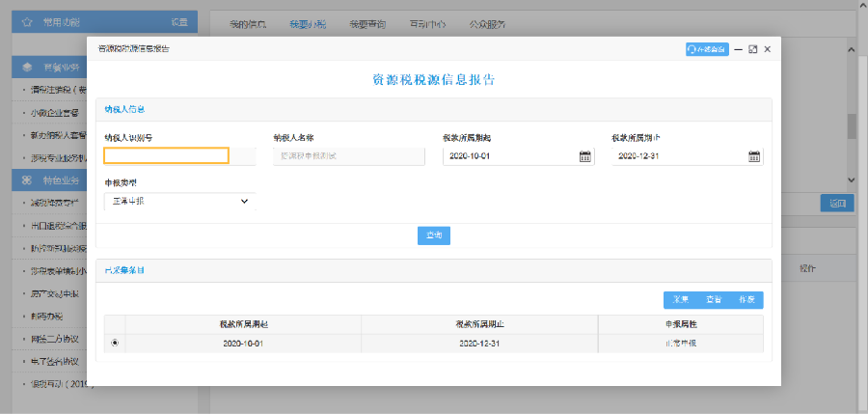Open 我要查询 tab in background page

point(367,24)
